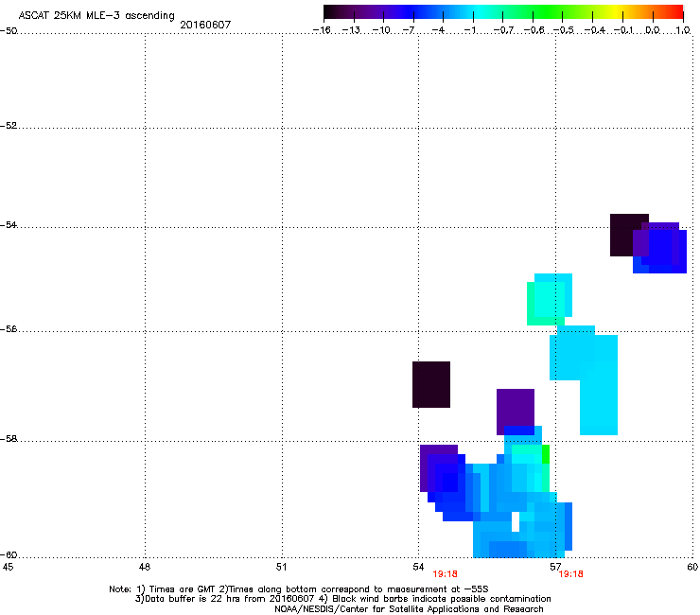This screenshot has height=615, width=700.
Task: Click the white gap inside the blue swath
Action: click(x=516, y=521)
